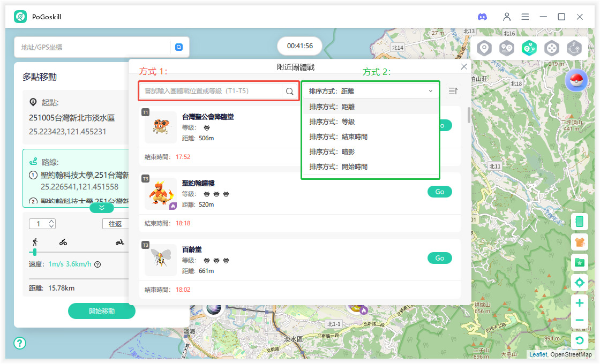The width and height of the screenshot is (600, 364).
Task: Click the rightmost GPX route mode icon
Action: pyautogui.click(x=575, y=48)
